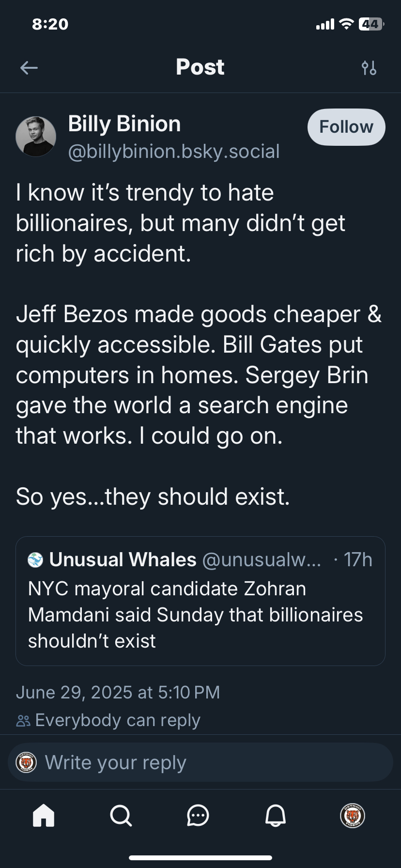The width and height of the screenshot is (401, 868).
Task: Tap 'Everybody can reply' setting
Action: point(118,720)
